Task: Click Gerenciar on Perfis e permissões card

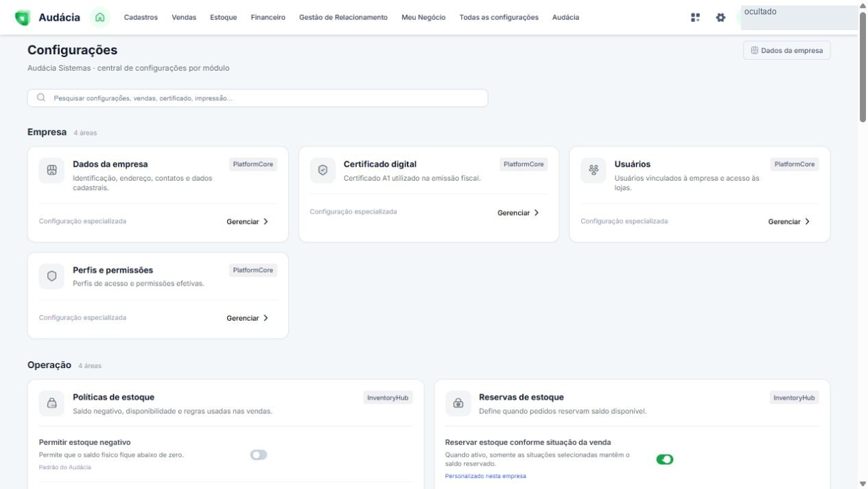Action: pyautogui.click(x=248, y=318)
